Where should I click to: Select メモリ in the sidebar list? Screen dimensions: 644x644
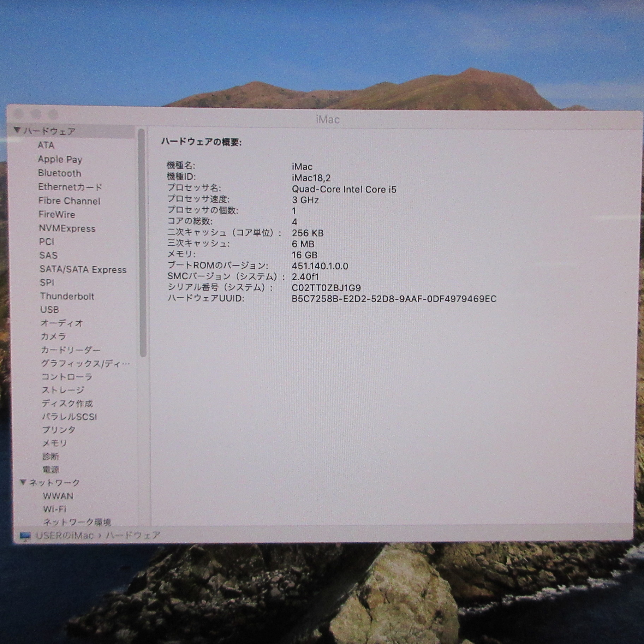click(x=54, y=443)
